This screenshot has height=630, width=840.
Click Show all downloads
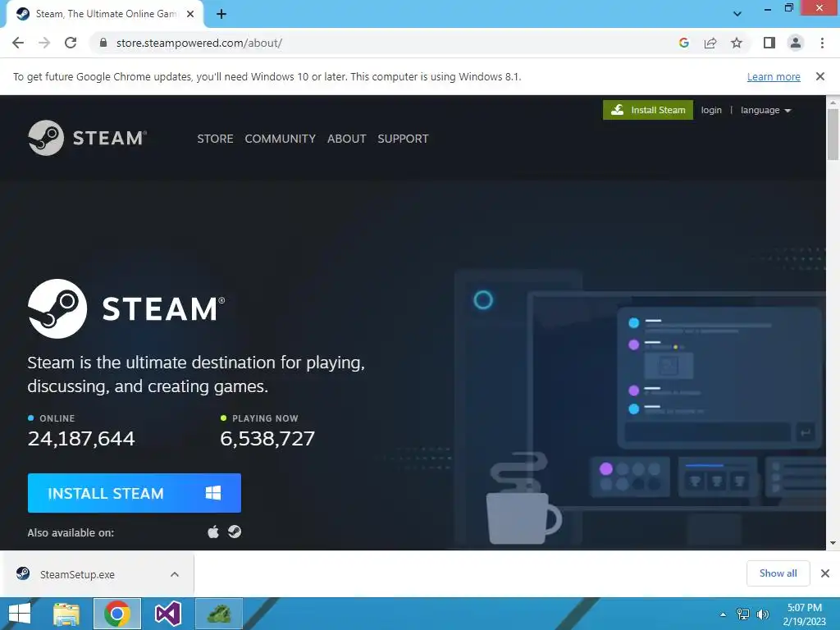click(x=778, y=573)
